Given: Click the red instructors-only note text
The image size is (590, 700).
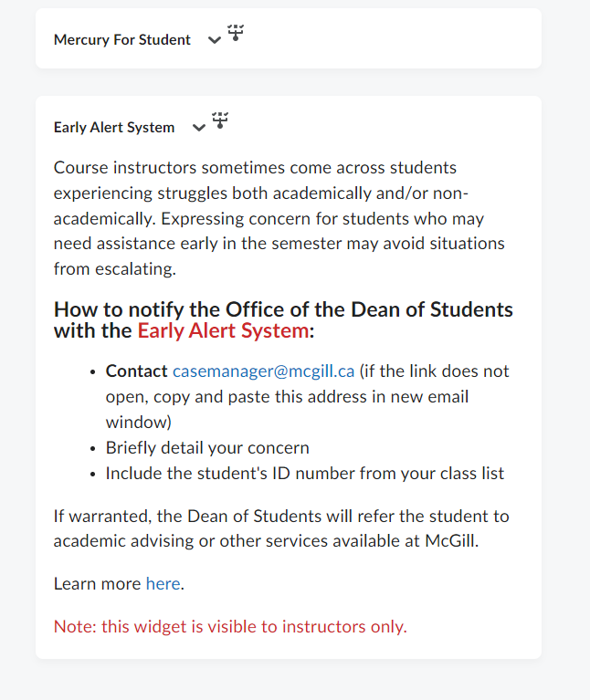Looking at the screenshot, I should [x=230, y=626].
